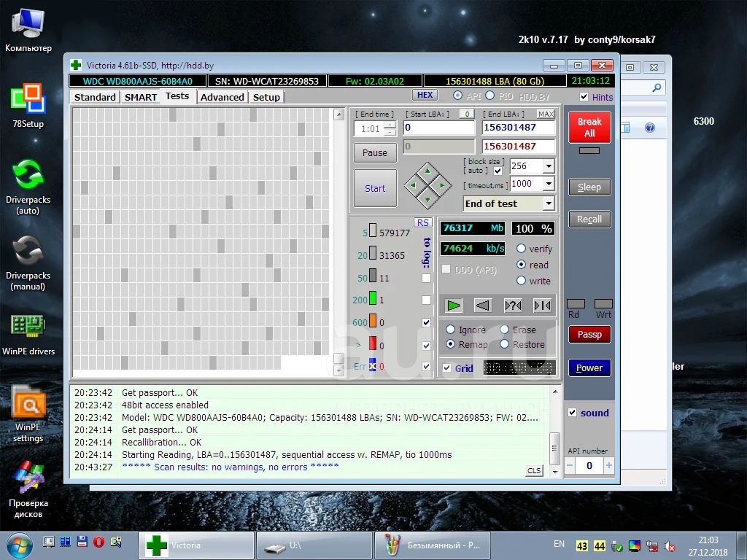Image resolution: width=747 pixels, height=560 pixels.
Task: Switch to the Tests tab
Action: 177,96
